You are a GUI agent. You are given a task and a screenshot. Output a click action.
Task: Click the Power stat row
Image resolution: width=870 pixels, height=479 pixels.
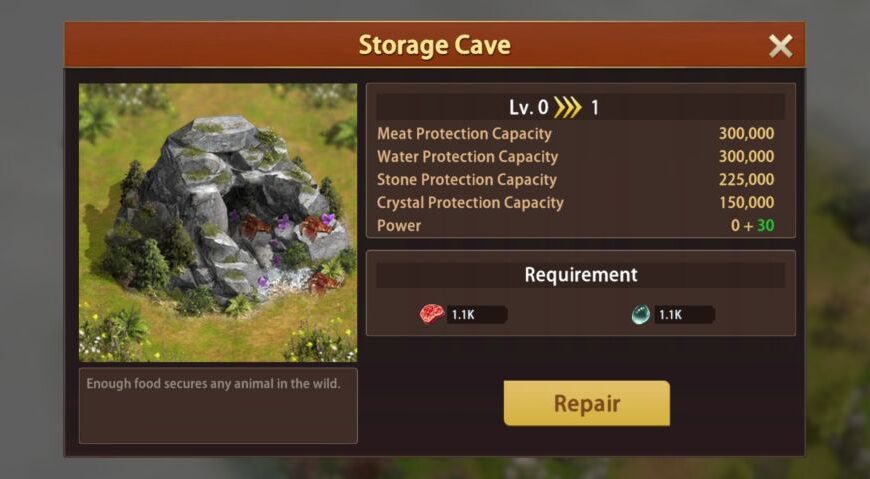coord(575,225)
